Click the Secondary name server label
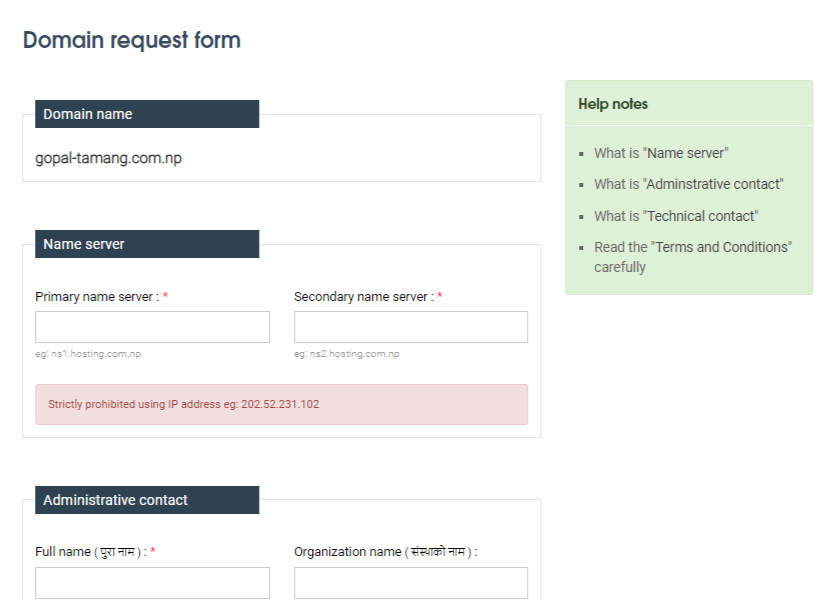This screenshot has width=837, height=600. (363, 295)
